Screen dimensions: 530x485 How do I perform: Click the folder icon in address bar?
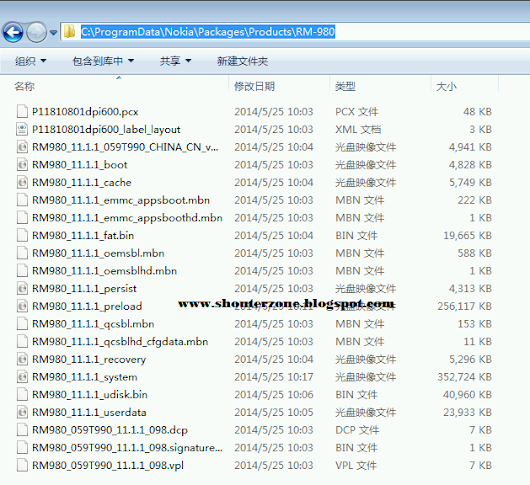[70, 32]
